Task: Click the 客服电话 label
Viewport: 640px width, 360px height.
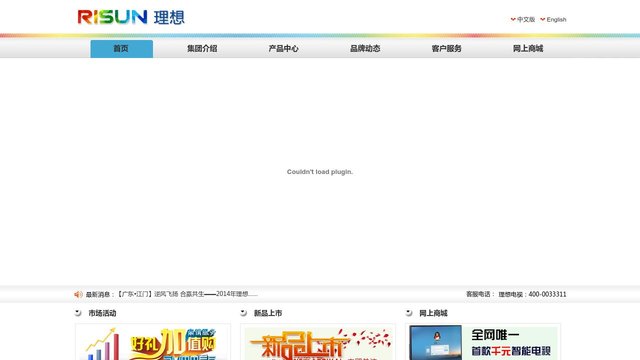Action: 480,294
